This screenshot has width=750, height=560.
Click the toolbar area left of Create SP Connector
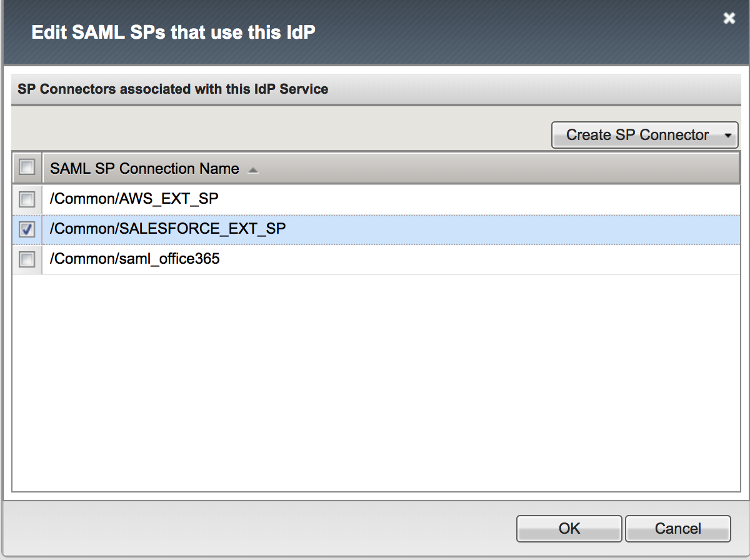[281, 135]
